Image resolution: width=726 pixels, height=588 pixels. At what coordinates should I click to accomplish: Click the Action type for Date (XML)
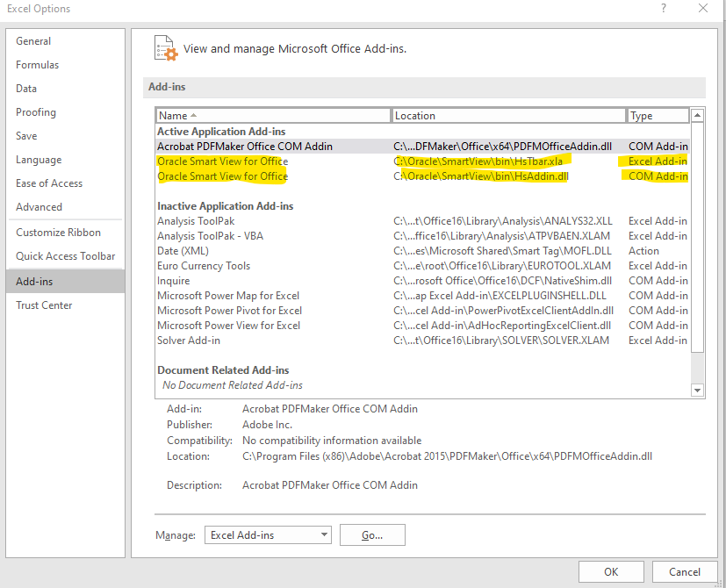643,251
